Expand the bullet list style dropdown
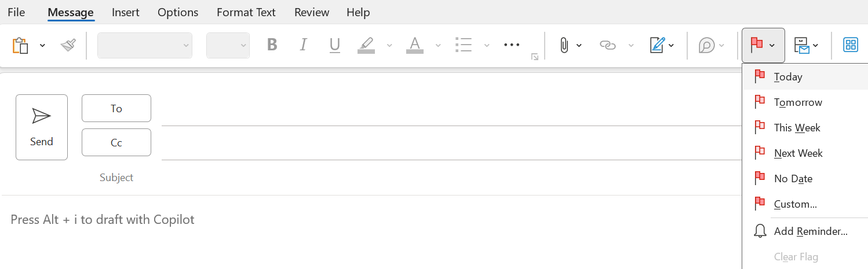Viewport: 868px width, 269px height. (x=487, y=46)
